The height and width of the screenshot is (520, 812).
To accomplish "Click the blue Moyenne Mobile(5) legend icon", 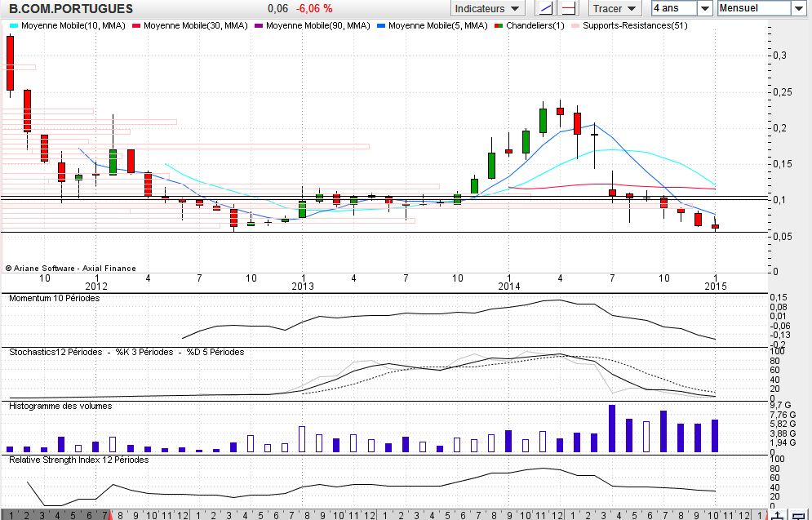I will [381, 26].
